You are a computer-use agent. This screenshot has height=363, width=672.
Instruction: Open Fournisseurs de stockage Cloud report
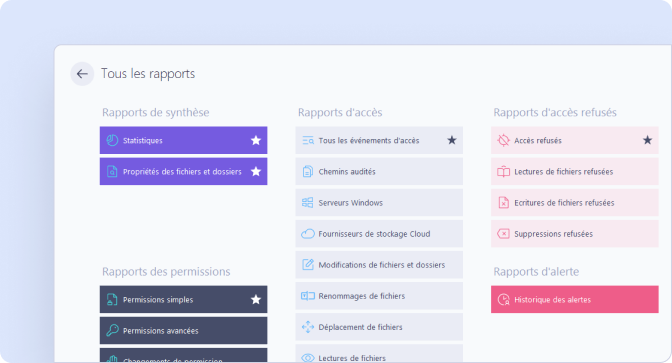click(379, 234)
